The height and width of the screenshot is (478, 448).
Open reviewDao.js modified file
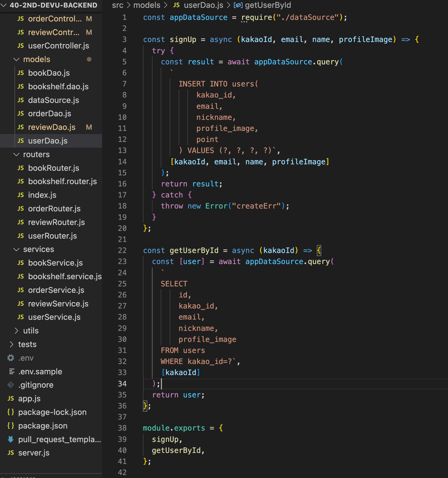tap(52, 127)
